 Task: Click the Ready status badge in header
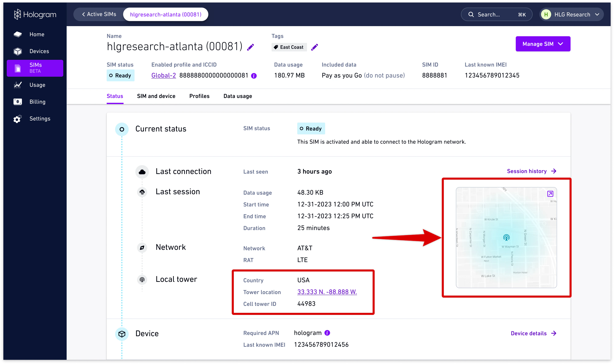pyautogui.click(x=120, y=76)
